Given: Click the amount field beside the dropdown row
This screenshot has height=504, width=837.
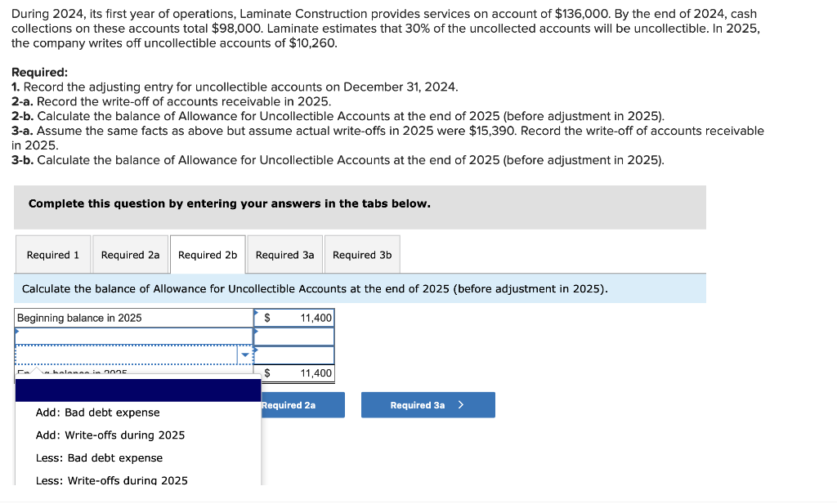Looking at the screenshot, I should tap(294, 355).
